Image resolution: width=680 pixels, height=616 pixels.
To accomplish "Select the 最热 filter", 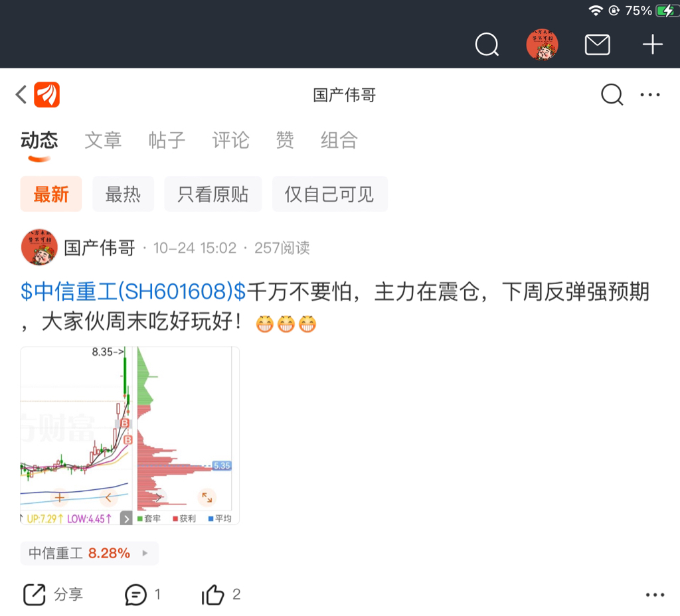I will (x=123, y=194).
